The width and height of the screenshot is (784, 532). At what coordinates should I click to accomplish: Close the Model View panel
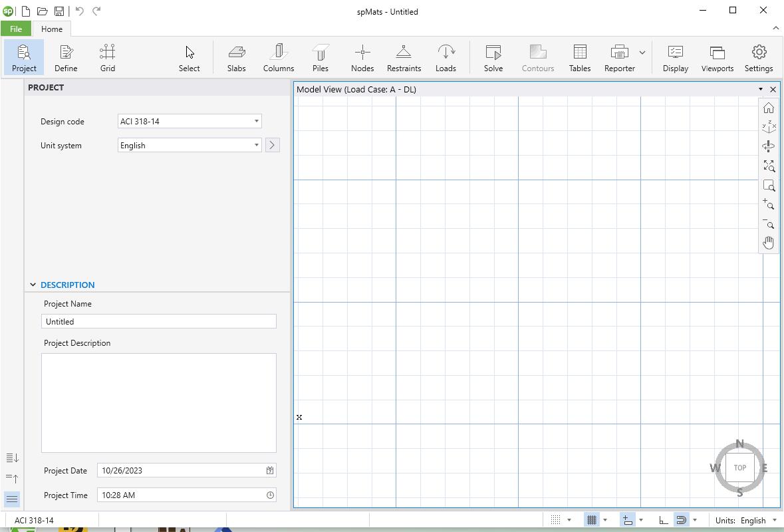pos(773,89)
